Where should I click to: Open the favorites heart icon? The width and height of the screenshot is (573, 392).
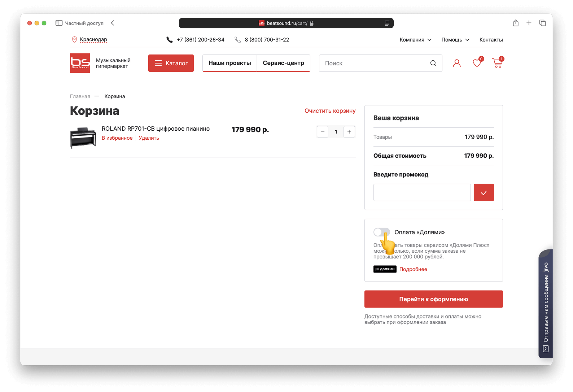pyautogui.click(x=477, y=63)
